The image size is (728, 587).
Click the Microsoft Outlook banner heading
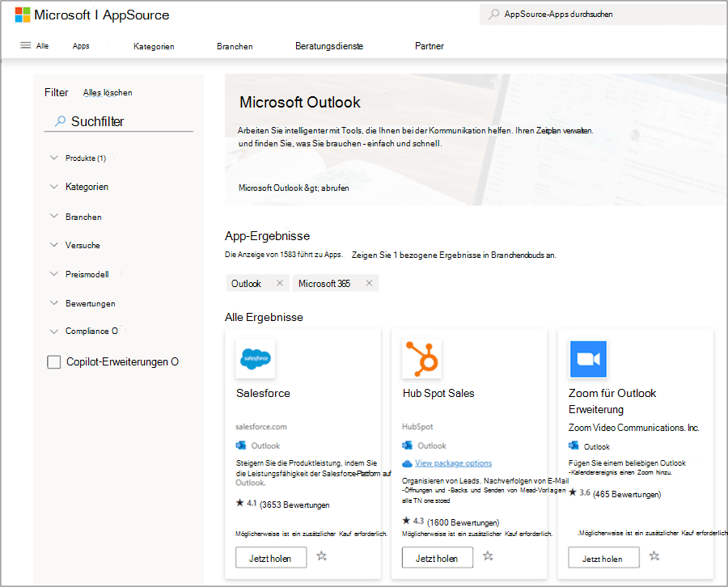[x=300, y=102]
